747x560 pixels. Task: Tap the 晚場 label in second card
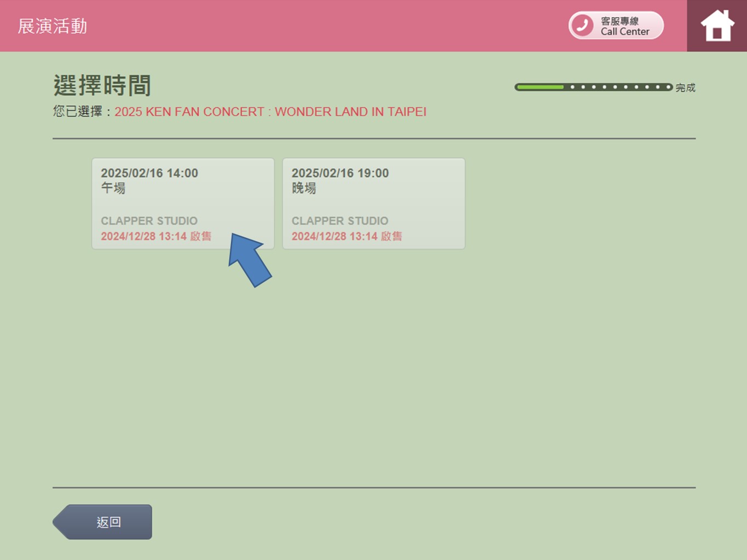tap(304, 188)
